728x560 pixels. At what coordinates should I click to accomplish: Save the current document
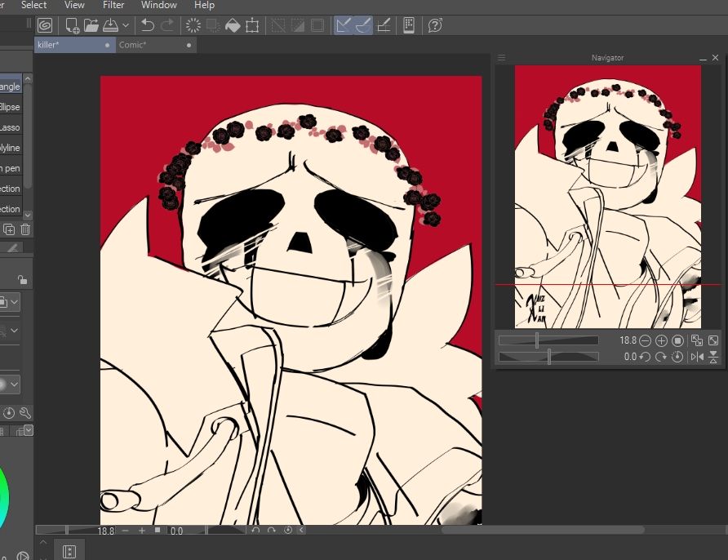click(x=110, y=25)
